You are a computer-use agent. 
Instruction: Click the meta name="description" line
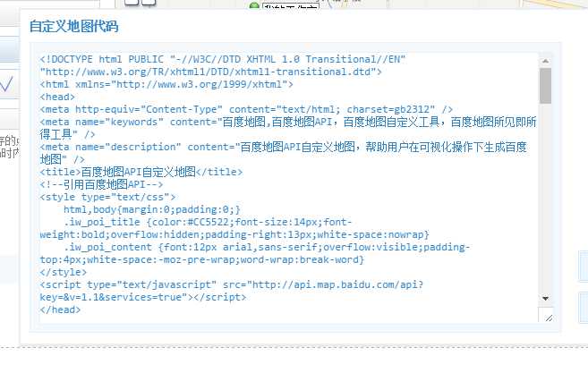tap(283, 147)
